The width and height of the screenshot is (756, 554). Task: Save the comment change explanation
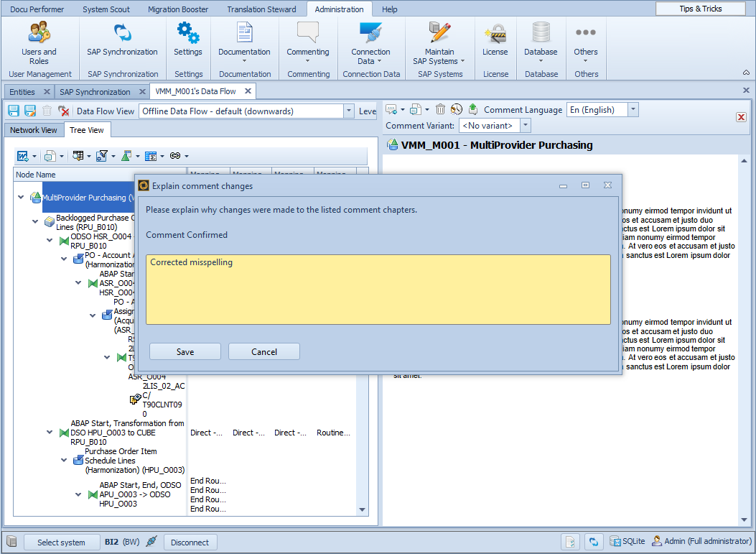[185, 351]
